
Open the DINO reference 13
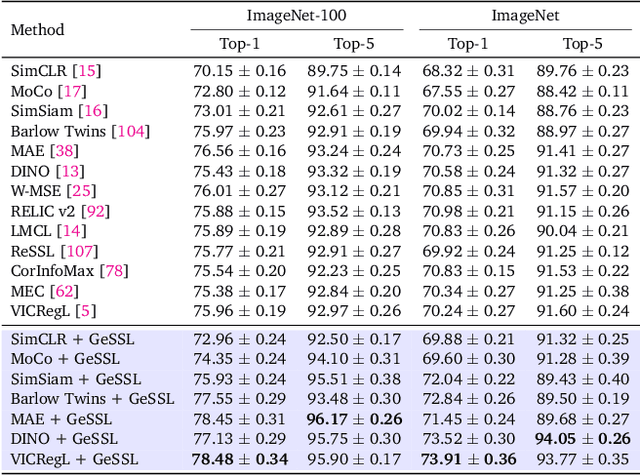71,171
